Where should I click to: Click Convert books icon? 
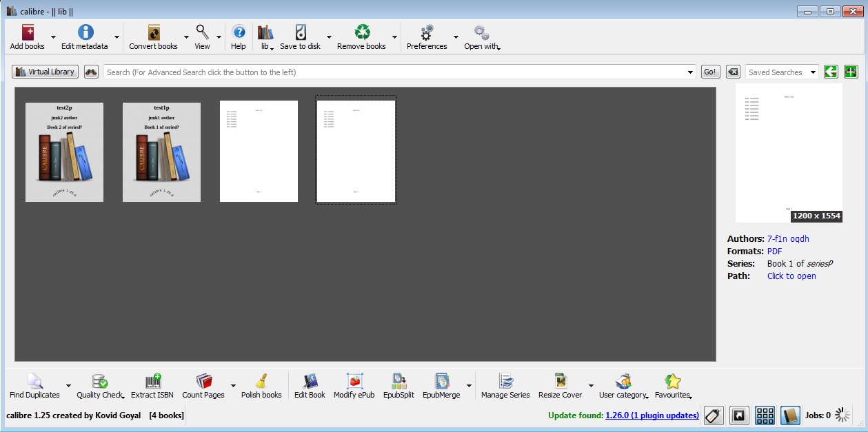(154, 32)
